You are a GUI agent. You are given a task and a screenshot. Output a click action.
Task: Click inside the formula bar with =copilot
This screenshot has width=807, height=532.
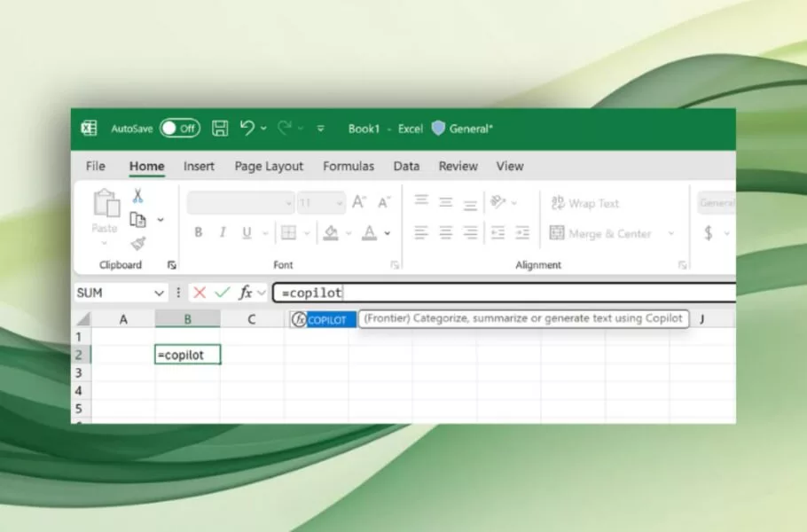tap(505, 293)
